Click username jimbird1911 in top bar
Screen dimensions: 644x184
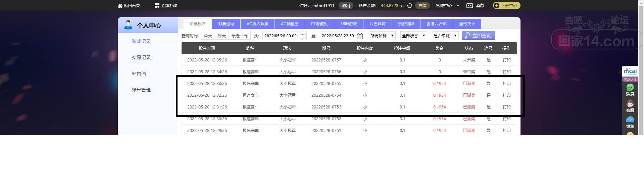click(323, 6)
